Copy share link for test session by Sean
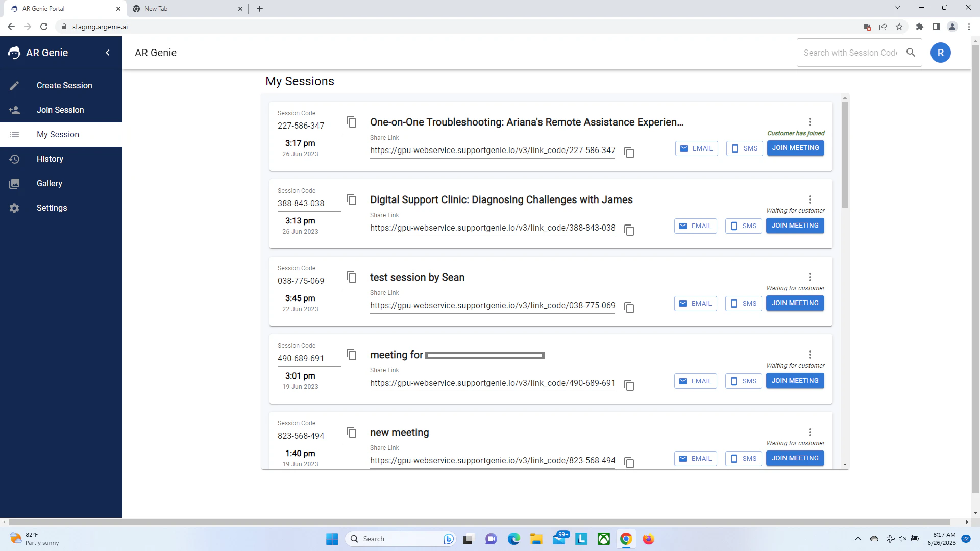Screen dimensions: 980x551 tap(629, 308)
